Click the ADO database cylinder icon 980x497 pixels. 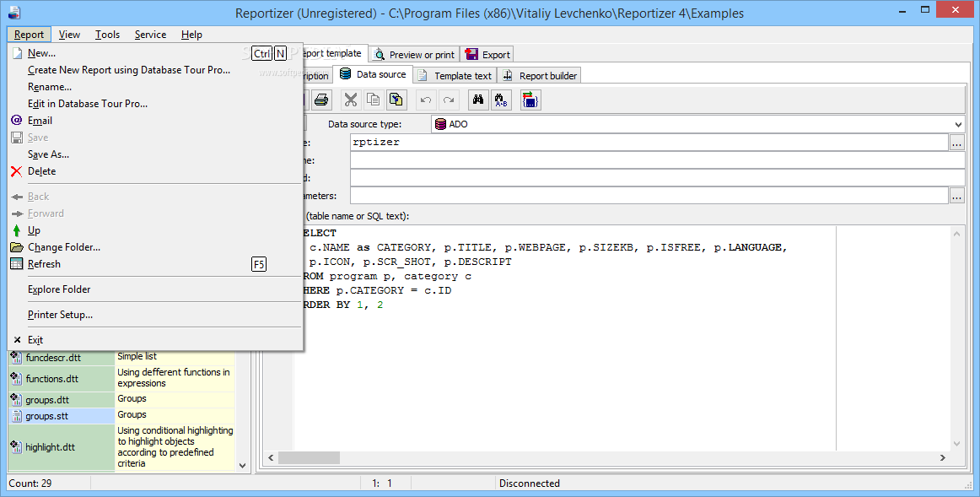(x=440, y=124)
